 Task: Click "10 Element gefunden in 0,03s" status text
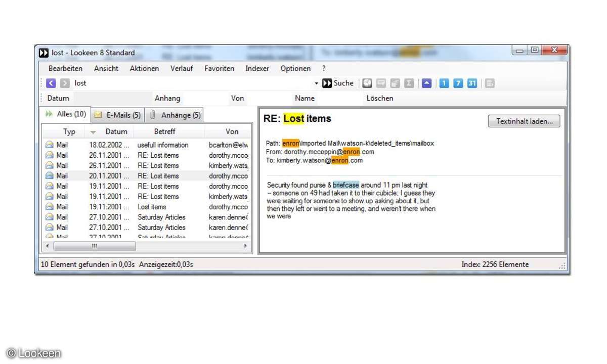pos(89,264)
